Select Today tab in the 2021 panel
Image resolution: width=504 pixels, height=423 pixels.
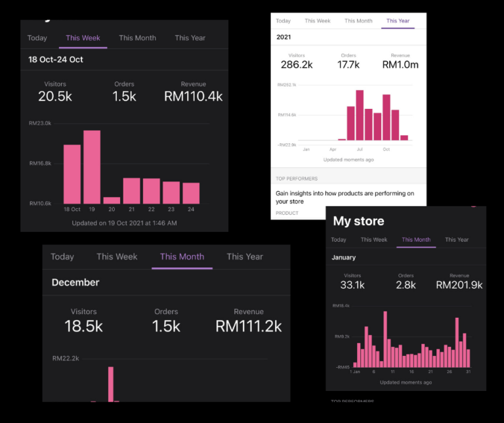pyautogui.click(x=283, y=21)
